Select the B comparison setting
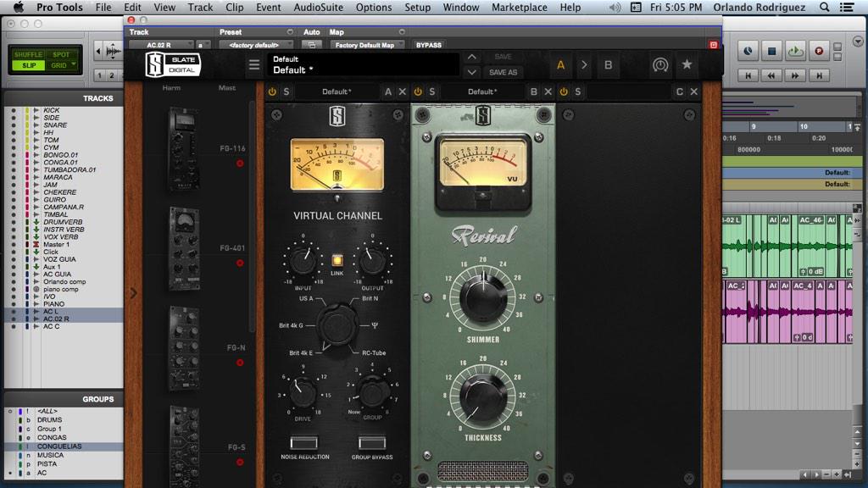This screenshot has height=488, width=868. [x=608, y=64]
